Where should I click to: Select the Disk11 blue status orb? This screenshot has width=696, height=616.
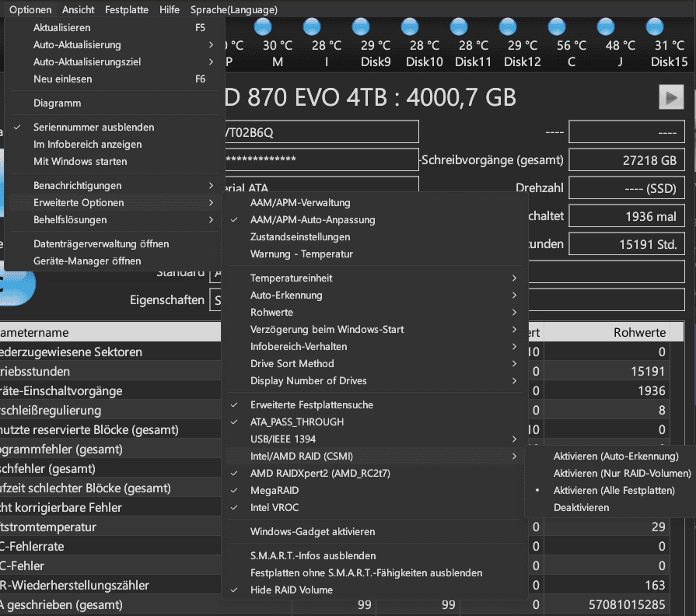click(x=459, y=26)
